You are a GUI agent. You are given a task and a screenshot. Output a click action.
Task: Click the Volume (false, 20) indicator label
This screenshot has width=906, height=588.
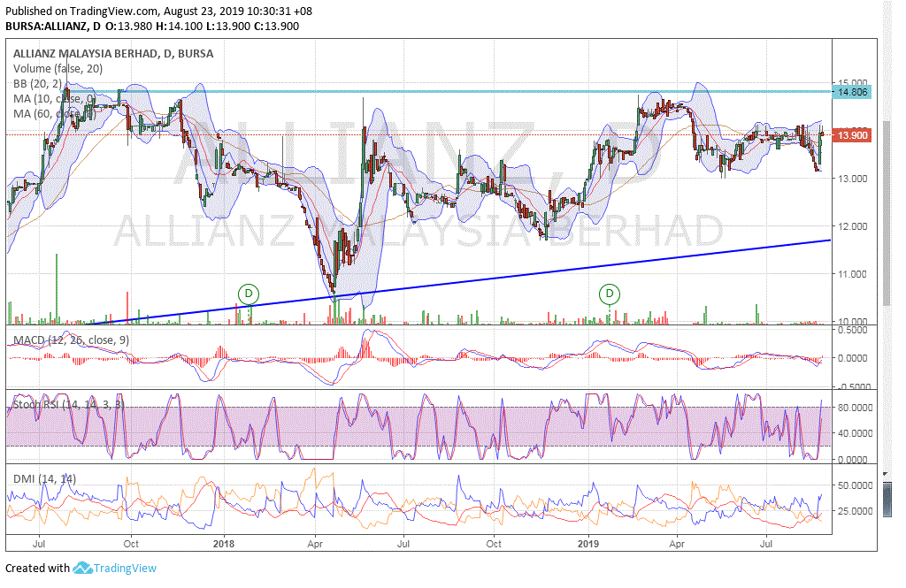pyautogui.click(x=58, y=69)
